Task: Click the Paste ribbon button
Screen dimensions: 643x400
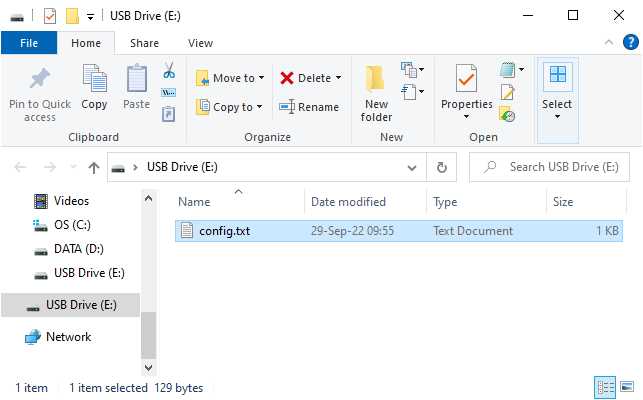Action: 137,88
